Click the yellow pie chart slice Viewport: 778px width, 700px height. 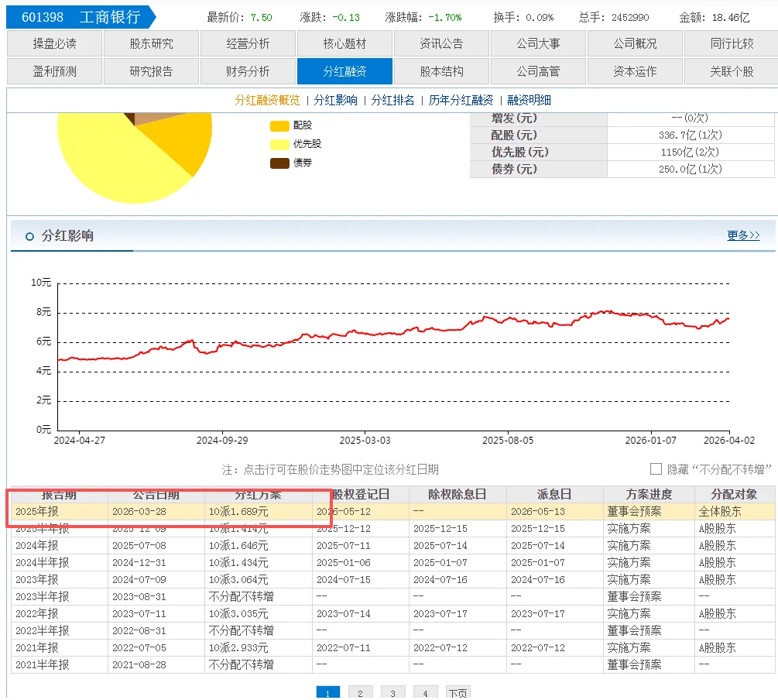coord(114,164)
